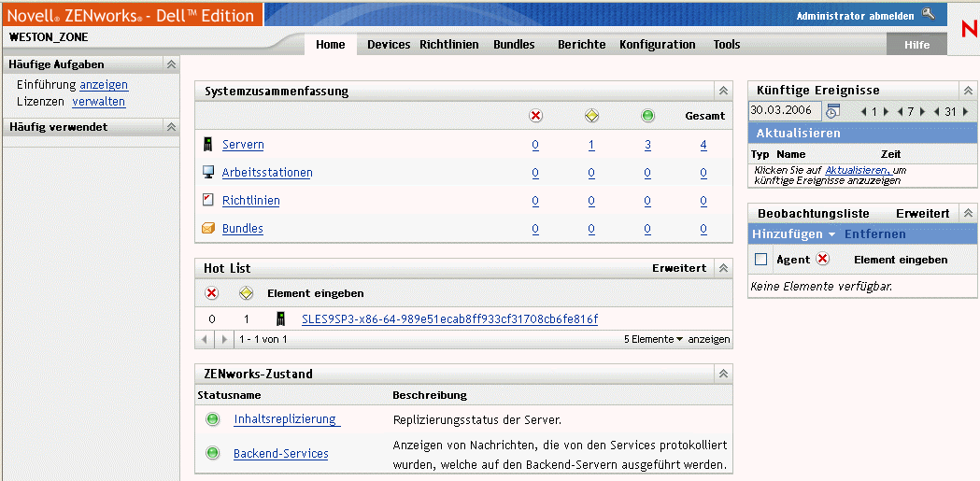
Task: Click green OK icon in Systemzusammenfassung header
Action: point(647,116)
